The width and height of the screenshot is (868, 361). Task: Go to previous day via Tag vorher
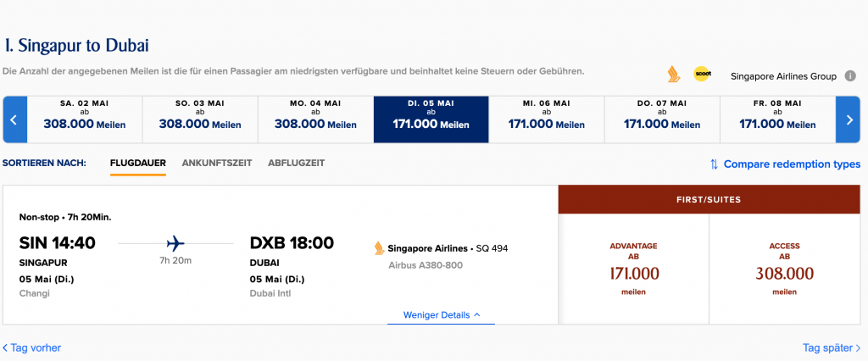(x=32, y=347)
